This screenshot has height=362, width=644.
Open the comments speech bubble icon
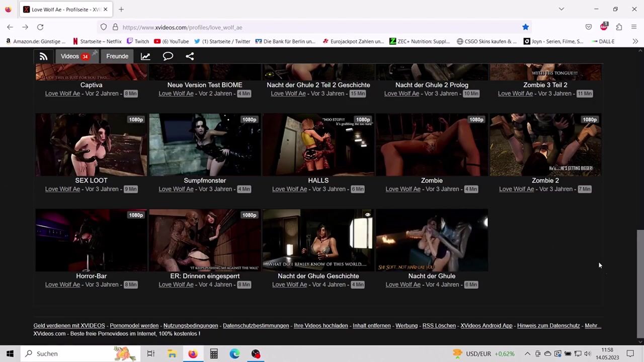point(168,56)
